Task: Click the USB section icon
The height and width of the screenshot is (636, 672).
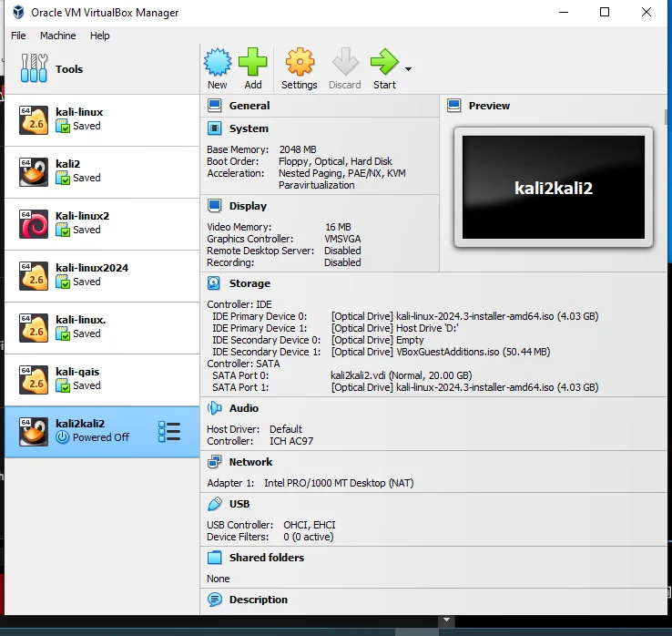Action: pyautogui.click(x=214, y=504)
